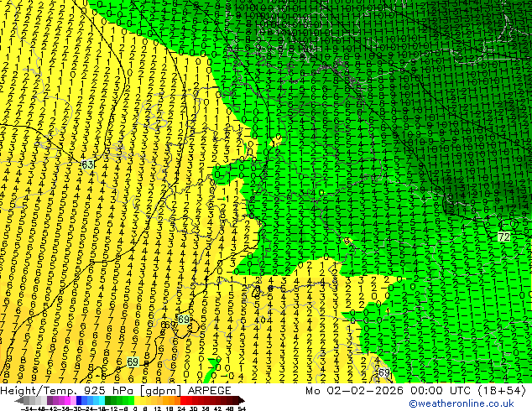Click the gray arrow at the legend's cold end
532x411 pixels.
pyautogui.click(x=19, y=400)
